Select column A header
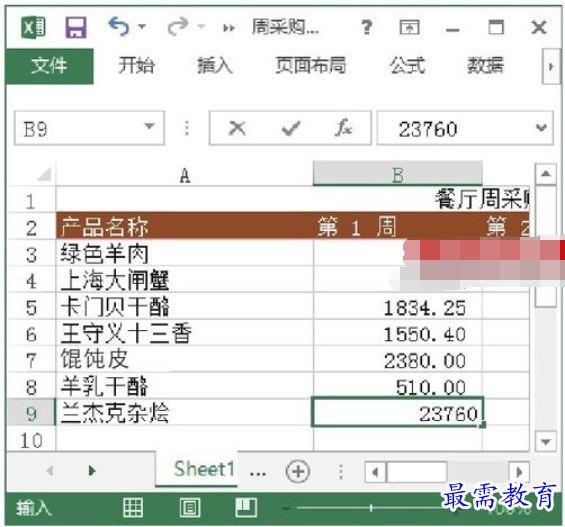Screen dimensions: 565x527 click(184, 175)
